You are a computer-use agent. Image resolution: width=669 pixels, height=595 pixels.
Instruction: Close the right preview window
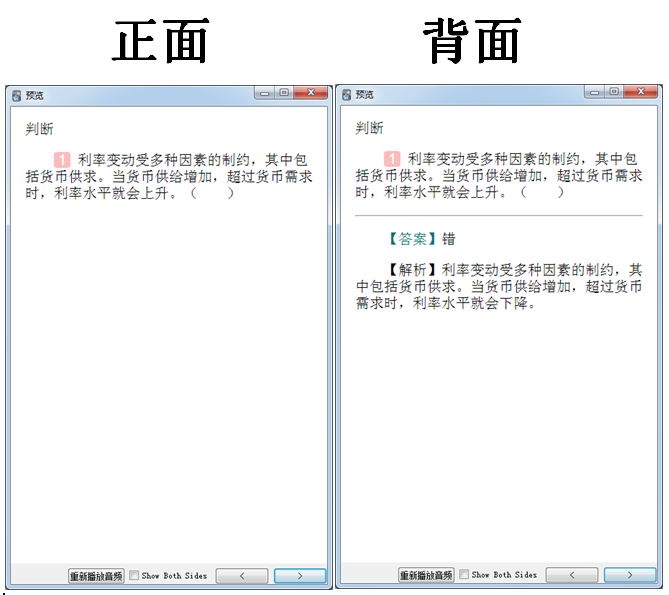[641, 92]
